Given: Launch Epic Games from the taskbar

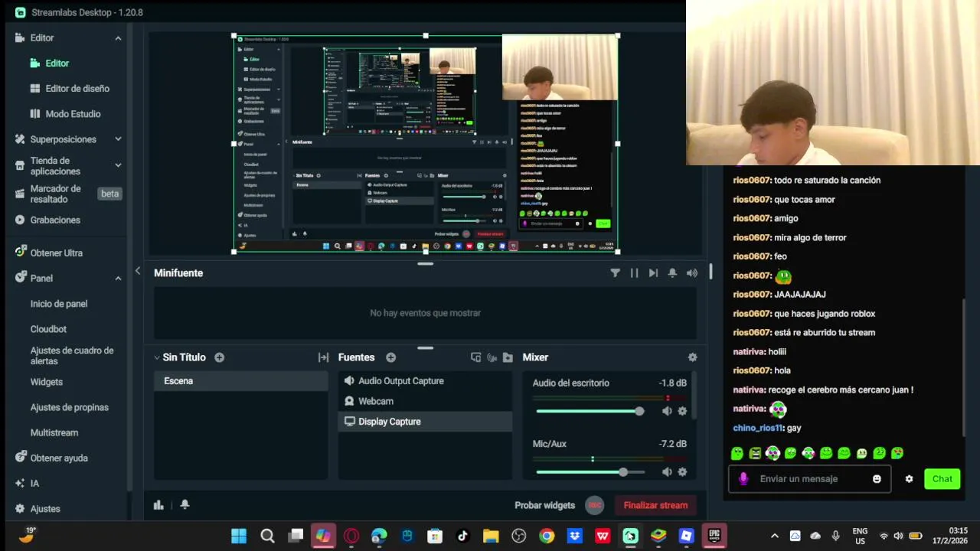Looking at the screenshot, I should (714, 536).
